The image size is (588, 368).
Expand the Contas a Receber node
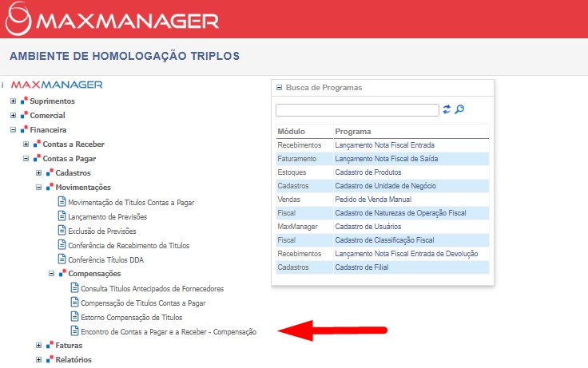tap(26, 144)
